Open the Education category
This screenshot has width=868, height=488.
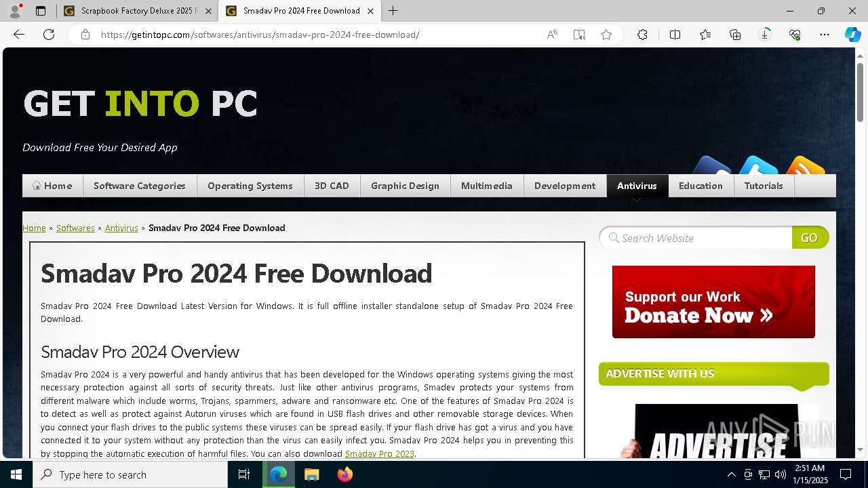701,186
